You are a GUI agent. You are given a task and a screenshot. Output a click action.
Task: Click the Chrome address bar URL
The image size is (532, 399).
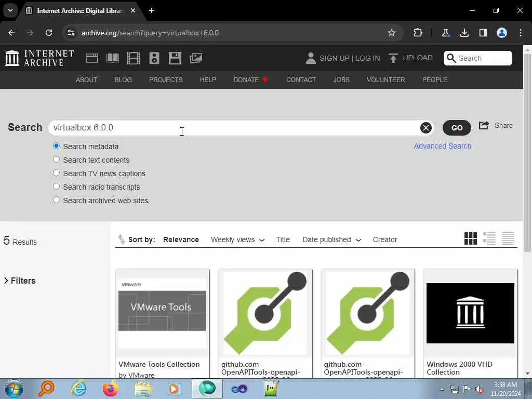150,33
